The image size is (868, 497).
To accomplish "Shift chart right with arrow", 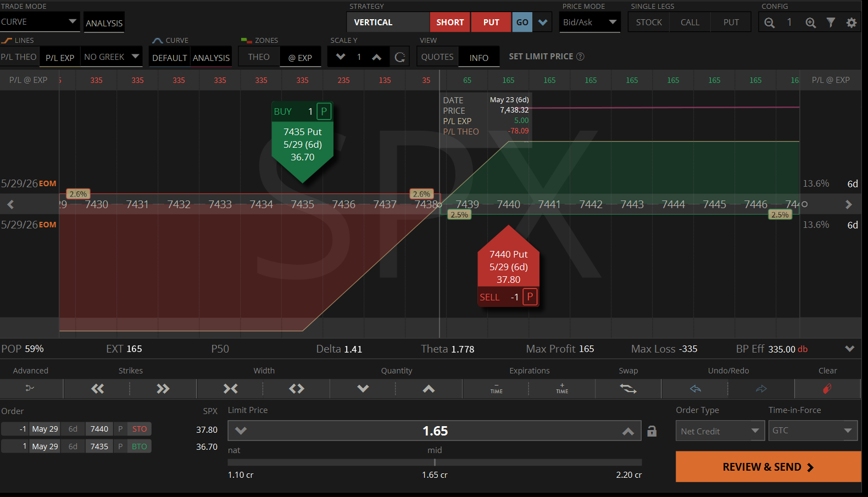I will [x=849, y=204].
